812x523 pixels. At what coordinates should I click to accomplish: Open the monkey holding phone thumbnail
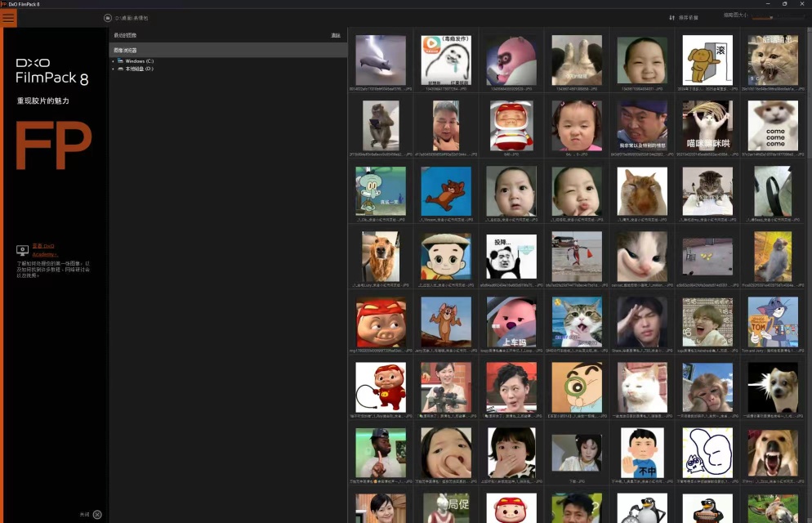[381, 125]
